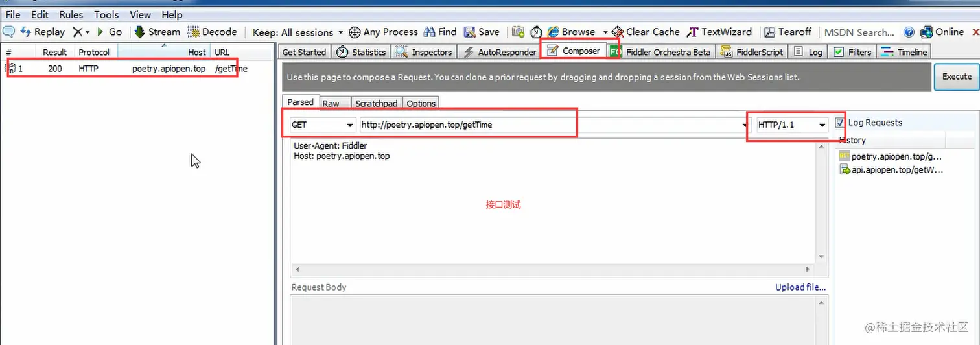Open the TextWizard tool

coord(719,32)
